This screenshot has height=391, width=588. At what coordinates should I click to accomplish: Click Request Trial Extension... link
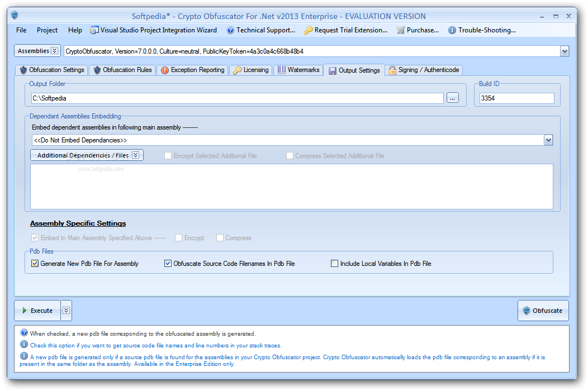pos(346,30)
